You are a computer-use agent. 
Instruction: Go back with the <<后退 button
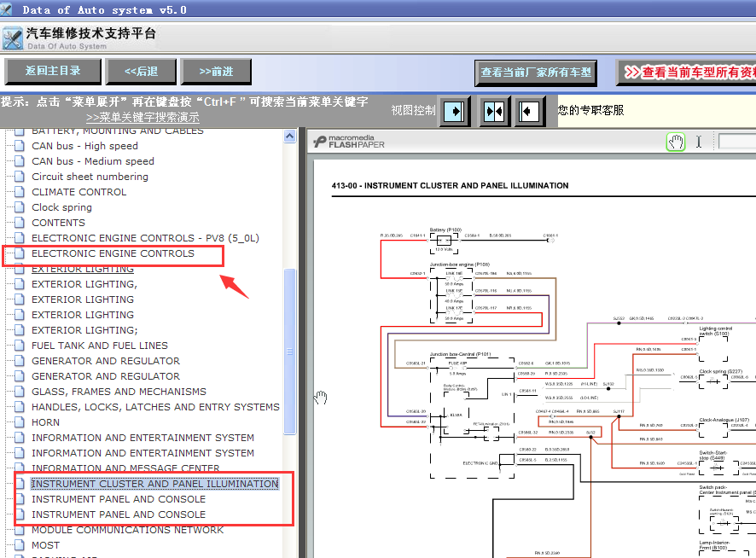point(141,72)
